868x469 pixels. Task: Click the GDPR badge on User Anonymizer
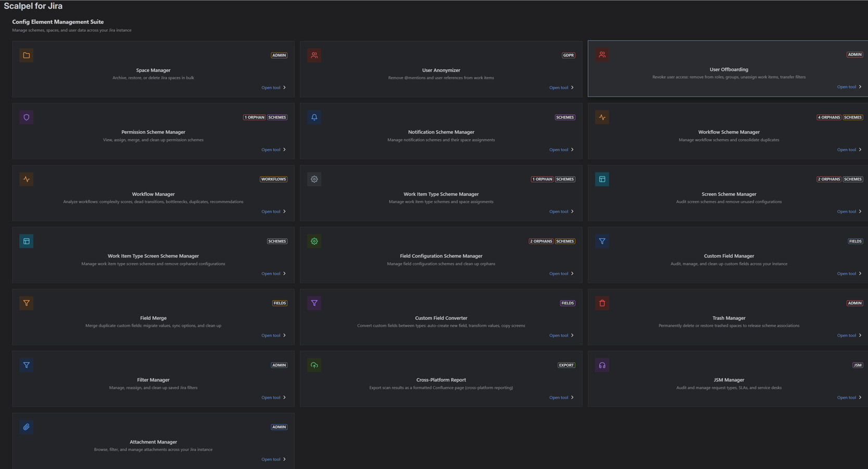pyautogui.click(x=569, y=55)
